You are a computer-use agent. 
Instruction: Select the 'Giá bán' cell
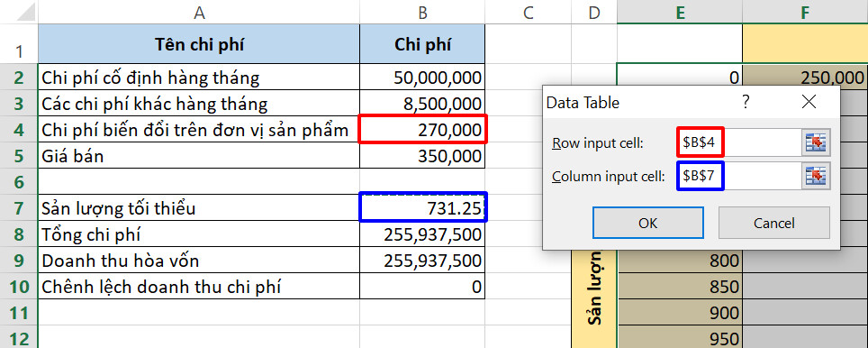(x=199, y=155)
